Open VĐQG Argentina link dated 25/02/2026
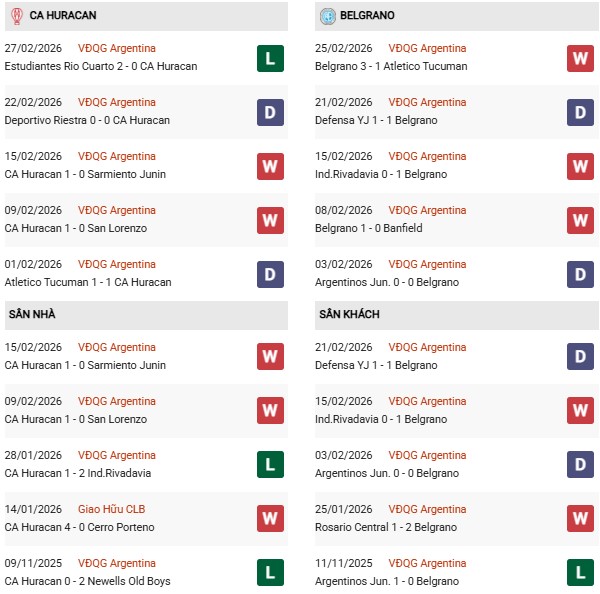 [x=427, y=48]
